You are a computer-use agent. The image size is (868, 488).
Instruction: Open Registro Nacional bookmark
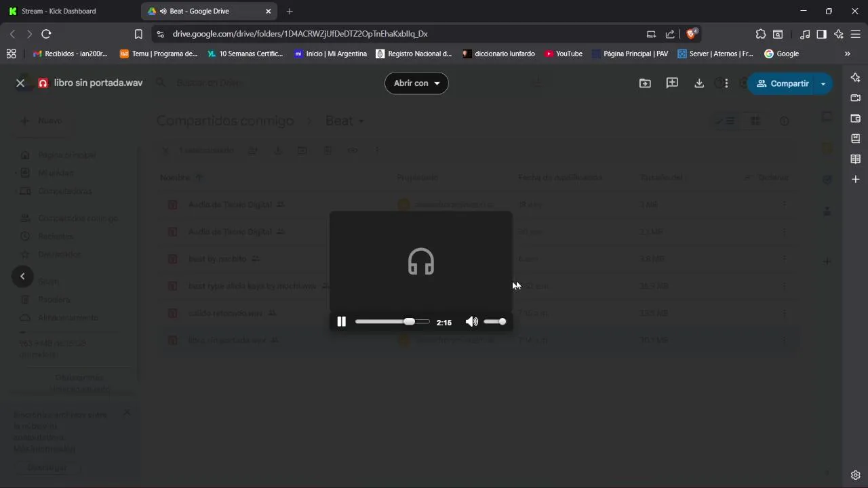tap(414, 54)
